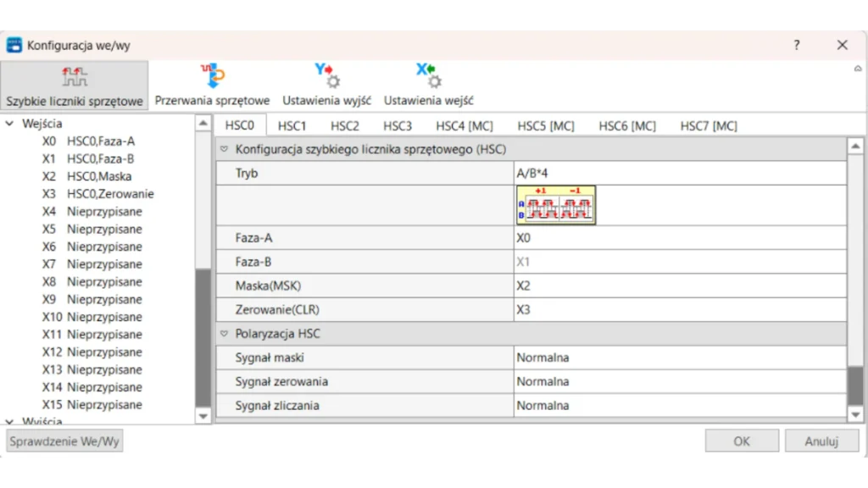868x488 pixels.
Task: Switch to the HSC7 [MC] tab
Action: point(709,126)
